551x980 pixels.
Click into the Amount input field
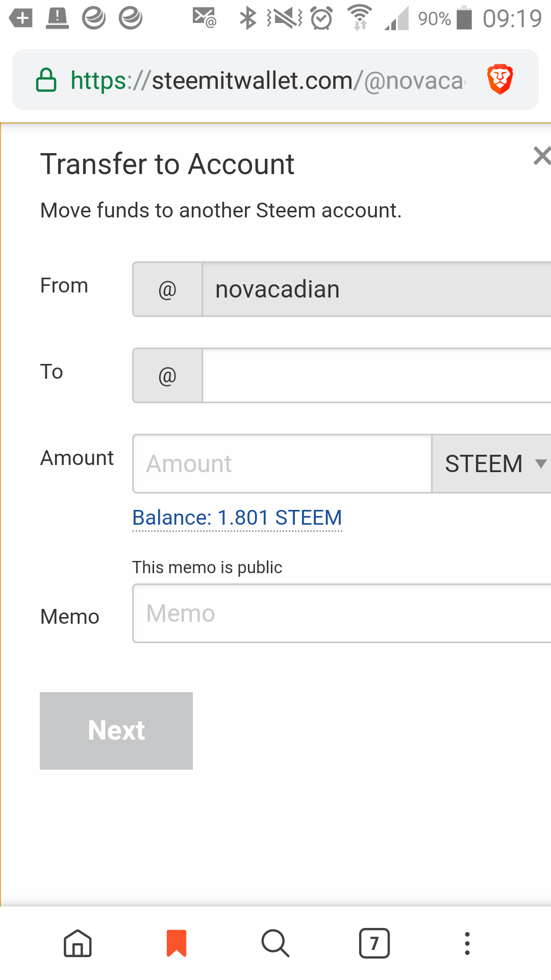[x=282, y=463]
